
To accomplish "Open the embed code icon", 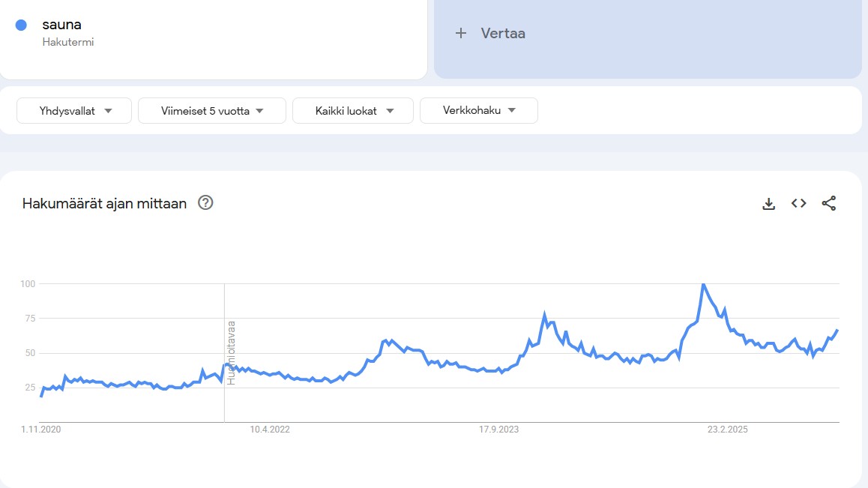I will [799, 203].
